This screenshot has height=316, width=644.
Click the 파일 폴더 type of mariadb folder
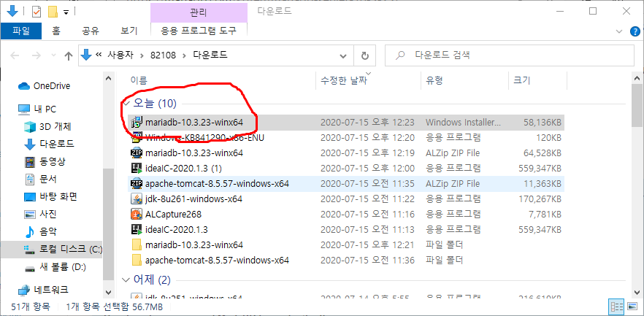click(x=445, y=245)
